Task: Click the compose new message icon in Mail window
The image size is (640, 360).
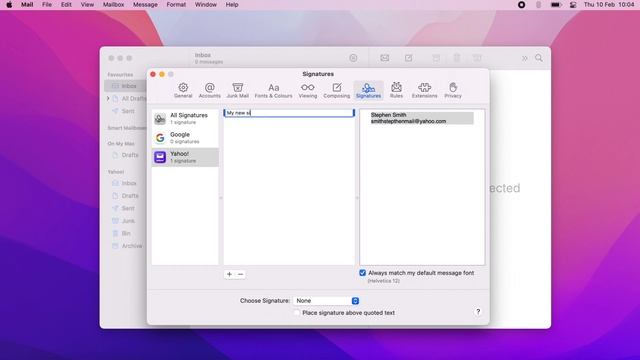Action: [408, 58]
